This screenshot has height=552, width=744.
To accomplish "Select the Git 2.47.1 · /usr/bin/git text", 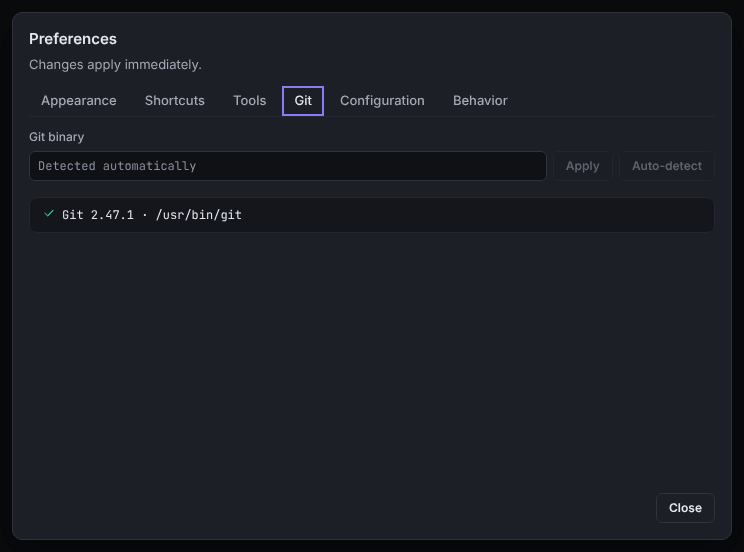I will pos(152,215).
